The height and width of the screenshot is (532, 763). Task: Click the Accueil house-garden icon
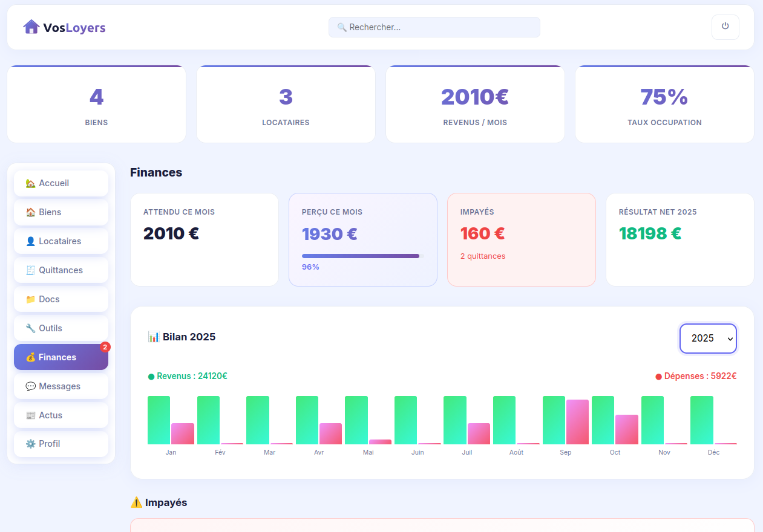(x=31, y=183)
